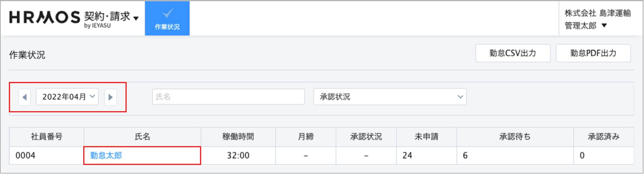The image size is (644, 174).
Task: Click the 未申請 column header
Action: point(426,137)
